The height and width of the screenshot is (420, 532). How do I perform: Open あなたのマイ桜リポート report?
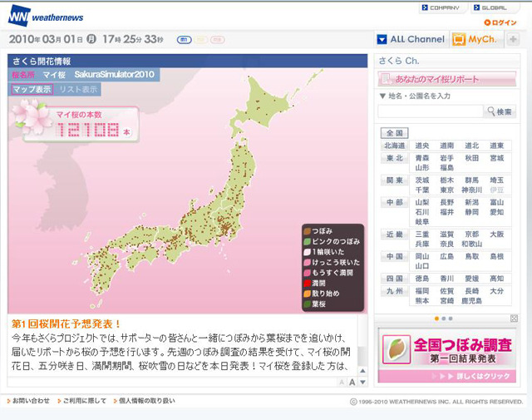coord(446,79)
